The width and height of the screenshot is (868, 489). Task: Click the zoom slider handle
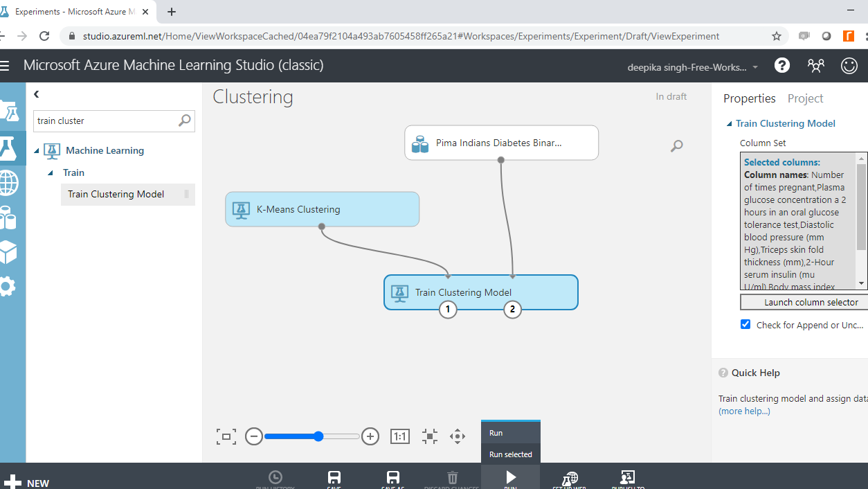click(318, 436)
